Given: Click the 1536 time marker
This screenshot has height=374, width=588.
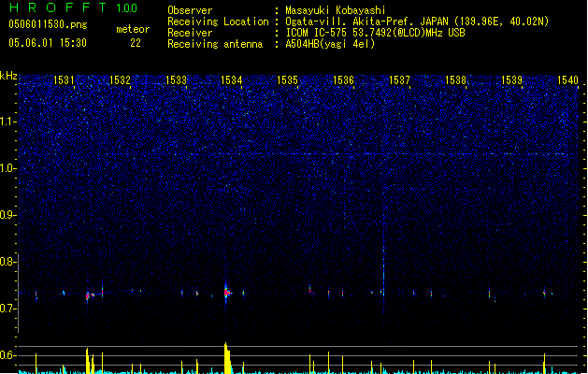Looking at the screenshot, I should [x=343, y=80].
